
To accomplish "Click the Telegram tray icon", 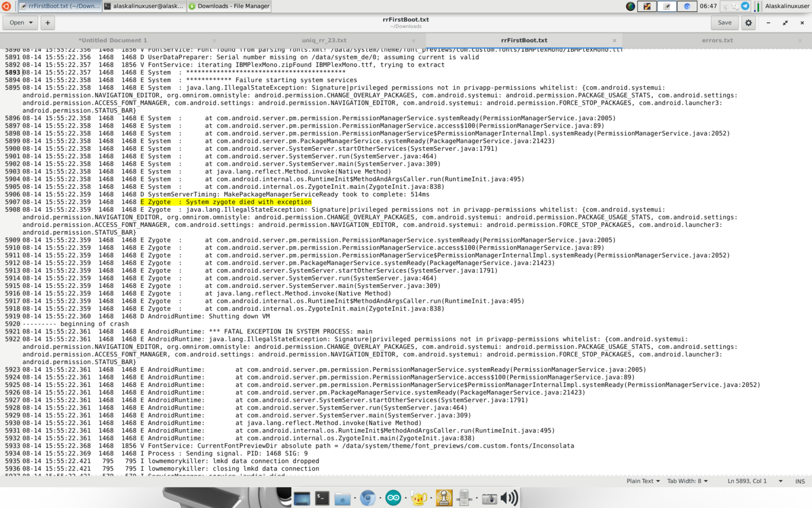I will coord(745,6).
